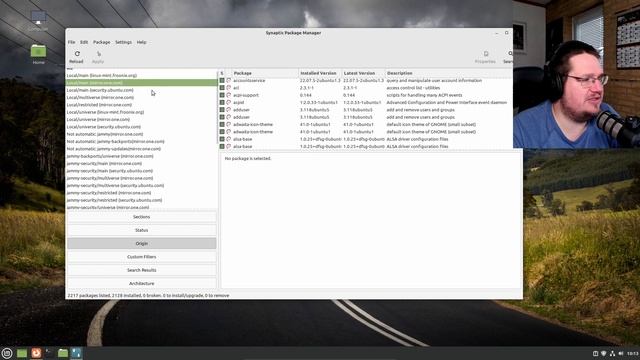Click the network tray icon
The width and height of the screenshot is (640, 360).
[x=612, y=353]
